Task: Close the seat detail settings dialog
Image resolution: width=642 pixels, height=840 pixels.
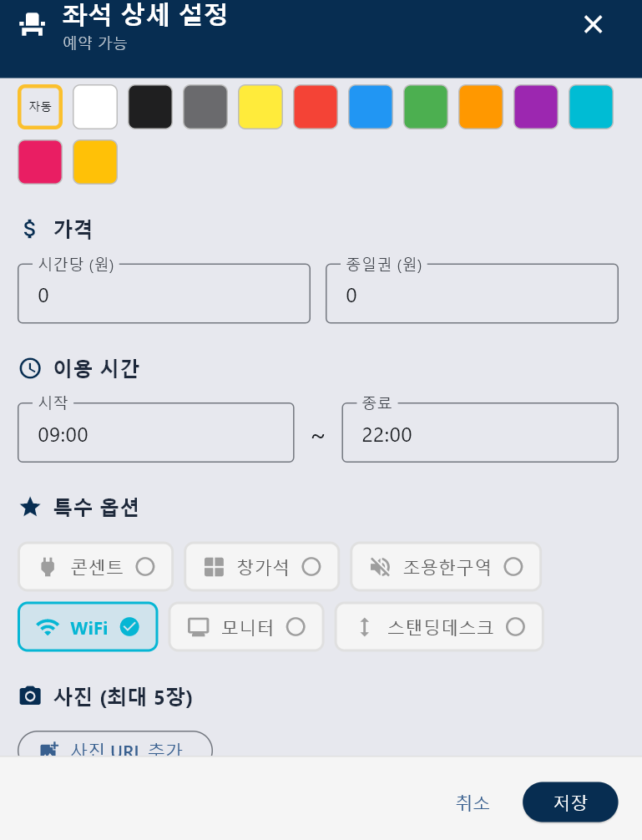Action: pos(593,24)
